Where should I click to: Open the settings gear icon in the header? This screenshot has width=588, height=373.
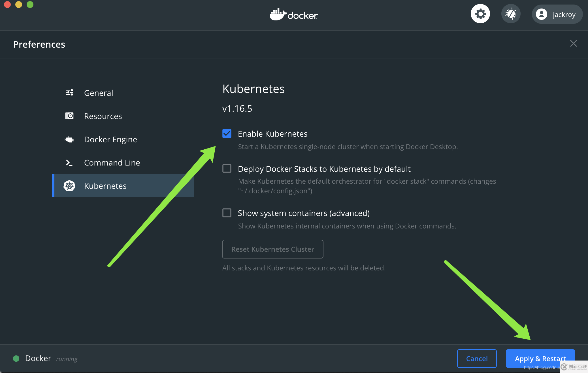coord(480,13)
